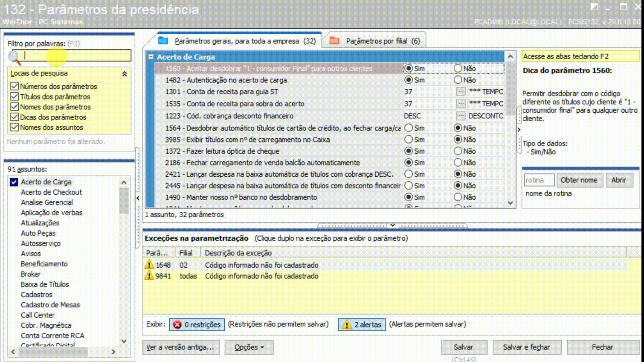Click the Salvar button
This screenshot has height=362, width=644.
point(463,347)
